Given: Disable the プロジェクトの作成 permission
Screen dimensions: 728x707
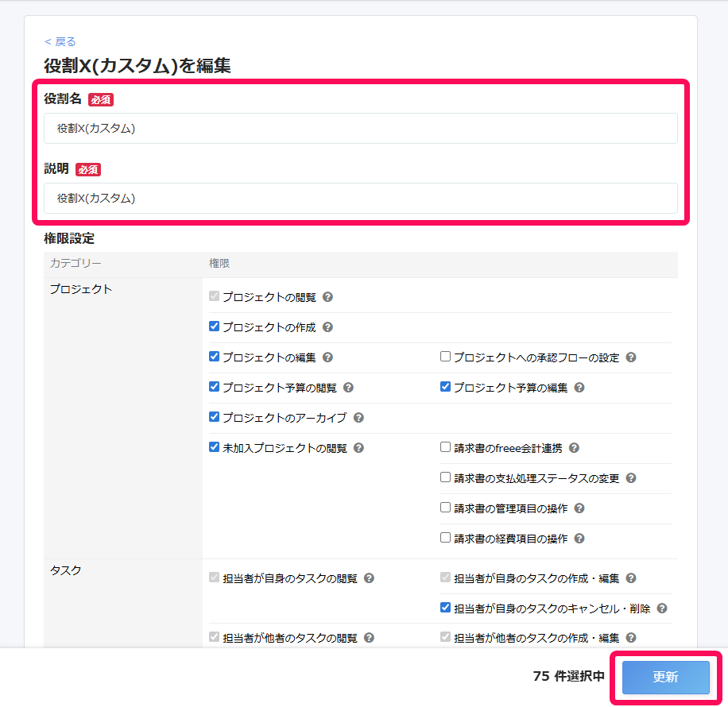Looking at the screenshot, I should 214,326.
